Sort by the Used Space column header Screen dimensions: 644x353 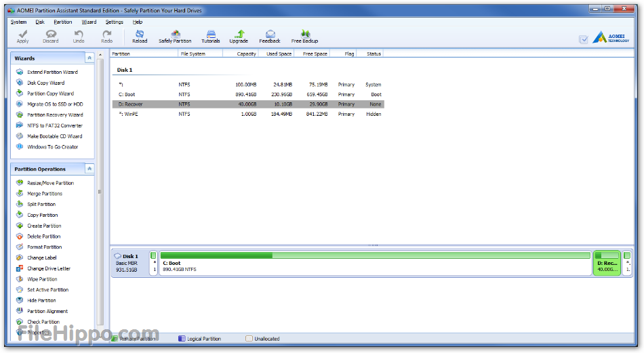[277, 54]
